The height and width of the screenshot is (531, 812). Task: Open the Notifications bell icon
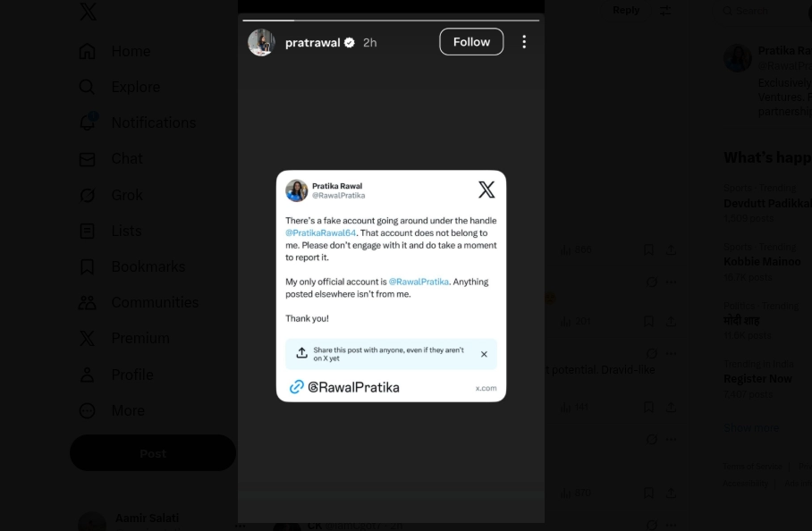88,122
